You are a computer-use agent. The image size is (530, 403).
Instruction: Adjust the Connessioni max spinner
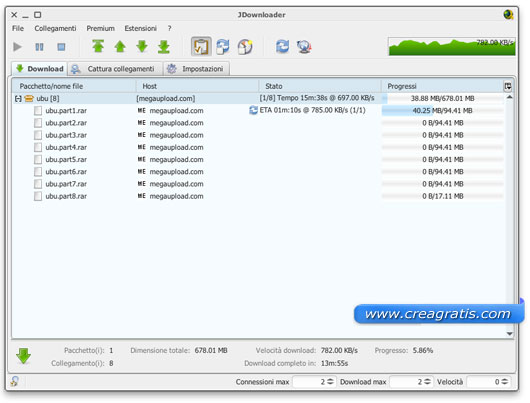tap(330, 382)
